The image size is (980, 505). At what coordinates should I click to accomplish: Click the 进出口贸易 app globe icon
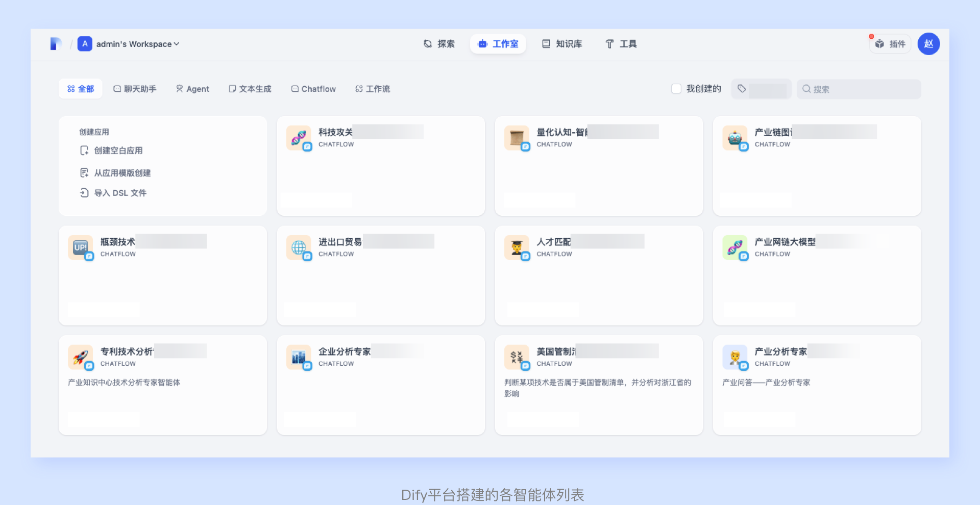(x=299, y=247)
